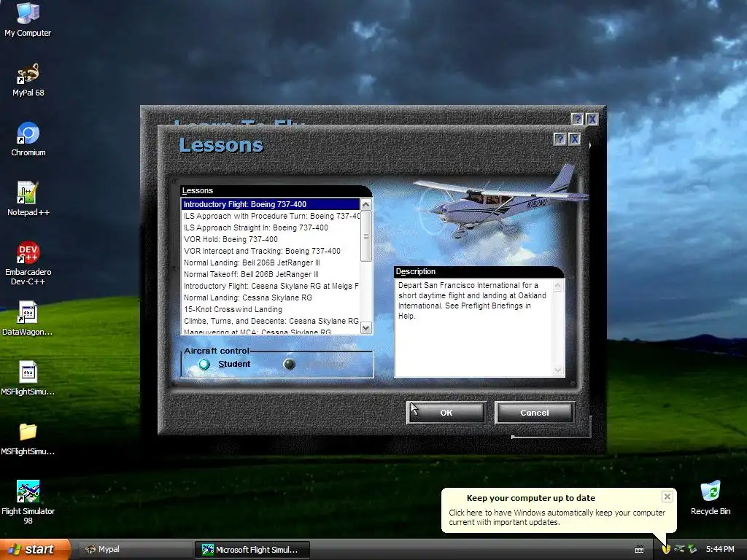Viewport: 747px width, 560px height.
Task: Select the MyPal 68 browser icon
Action: (x=28, y=80)
